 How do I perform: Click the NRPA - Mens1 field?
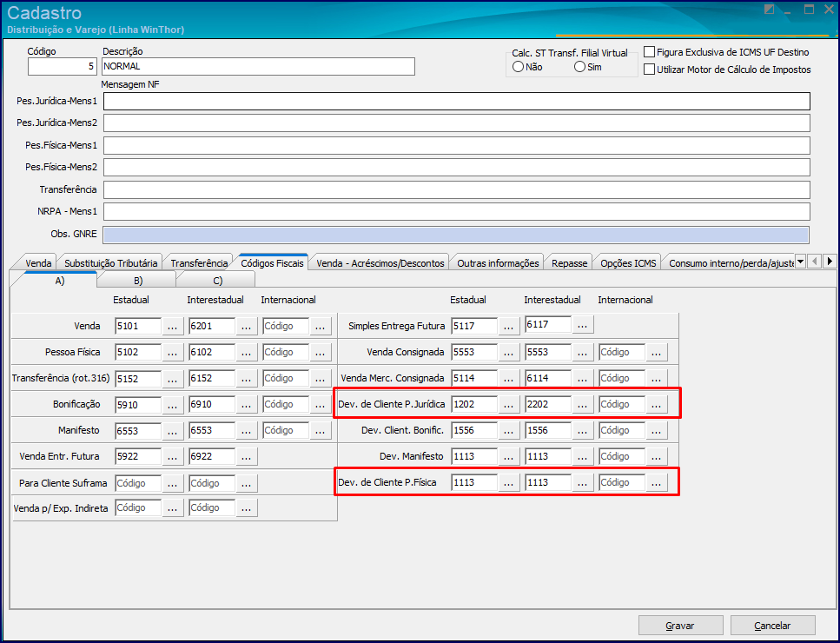pos(456,212)
